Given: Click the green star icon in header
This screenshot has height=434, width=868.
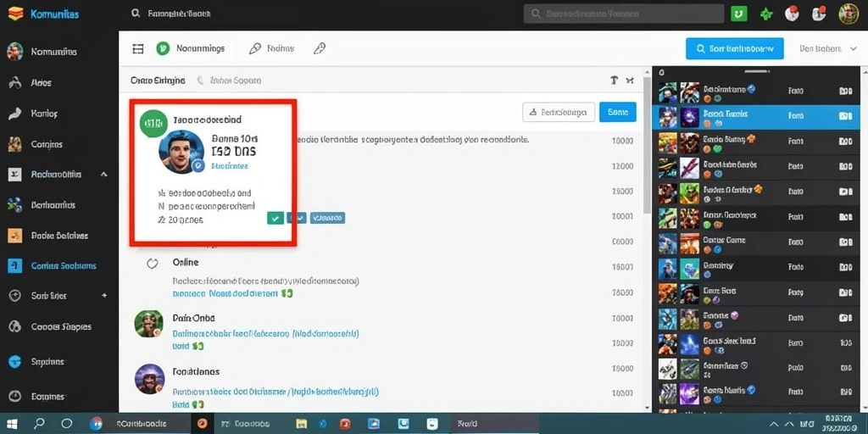Looking at the screenshot, I should pyautogui.click(x=766, y=14).
